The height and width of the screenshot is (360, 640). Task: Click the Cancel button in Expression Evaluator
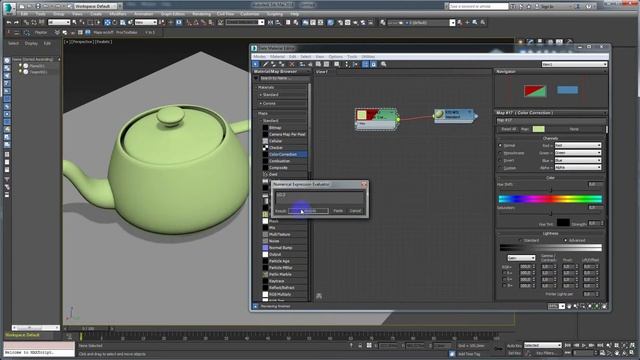[355, 211]
